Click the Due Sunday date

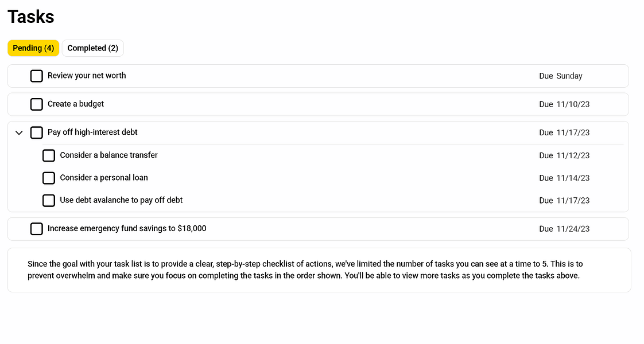tap(561, 76)
